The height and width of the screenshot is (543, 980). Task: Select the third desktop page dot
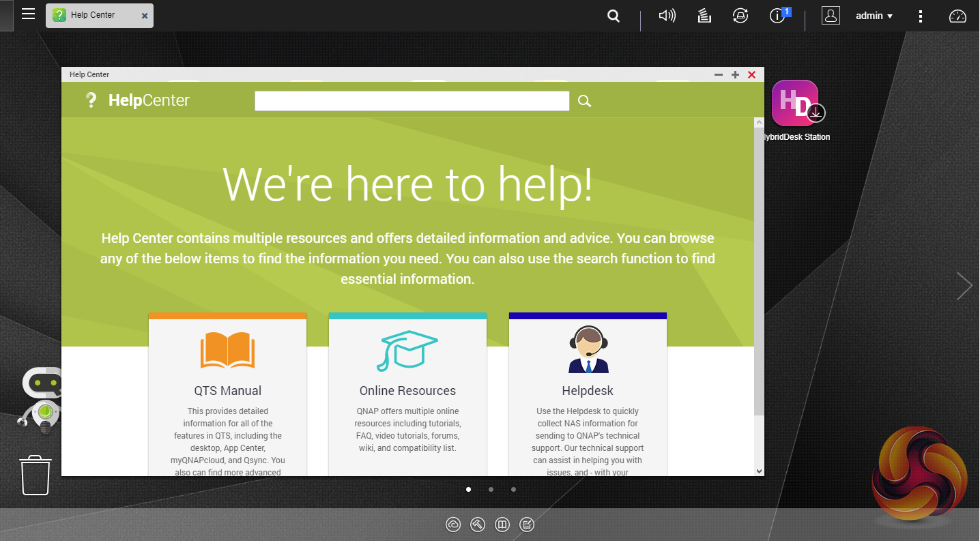pos(513,489)
